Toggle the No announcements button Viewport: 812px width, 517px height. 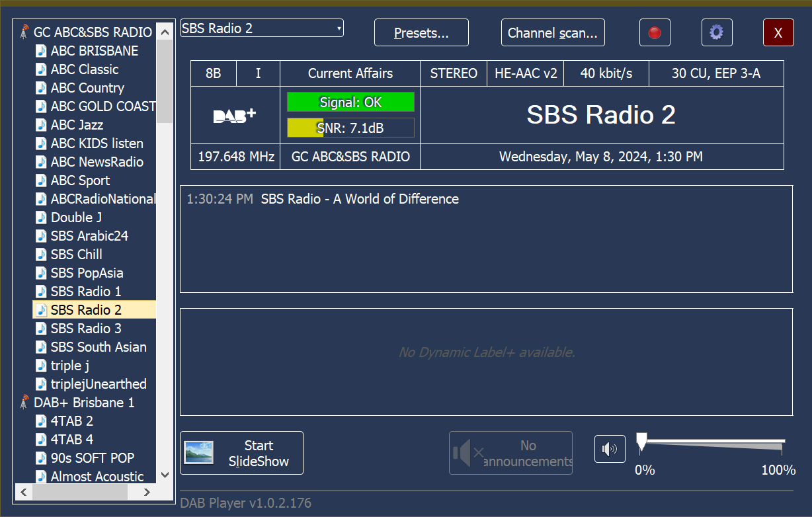point(510,453)
